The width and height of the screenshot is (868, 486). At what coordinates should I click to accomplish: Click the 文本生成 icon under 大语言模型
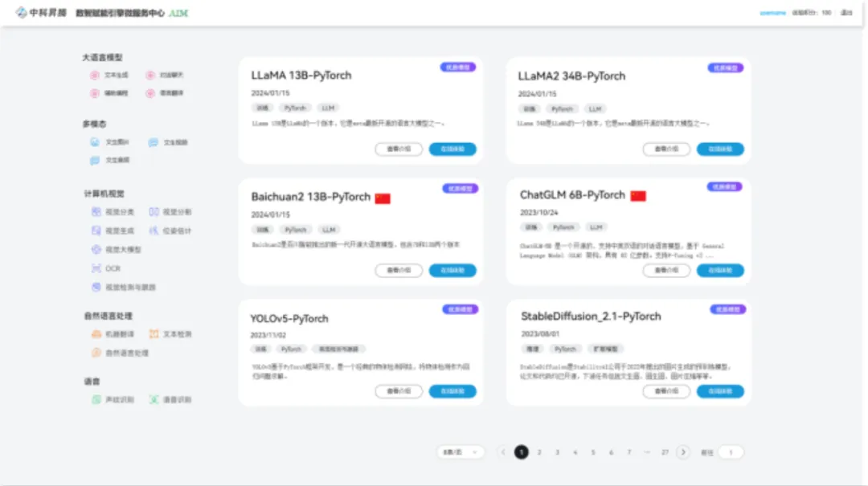click(x=95, y=75)
